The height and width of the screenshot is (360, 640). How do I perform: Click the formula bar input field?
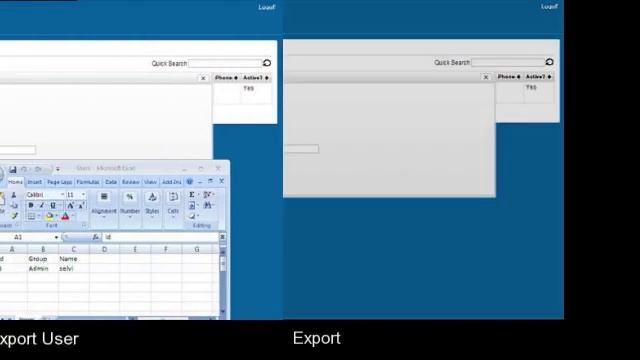[160, 237]
